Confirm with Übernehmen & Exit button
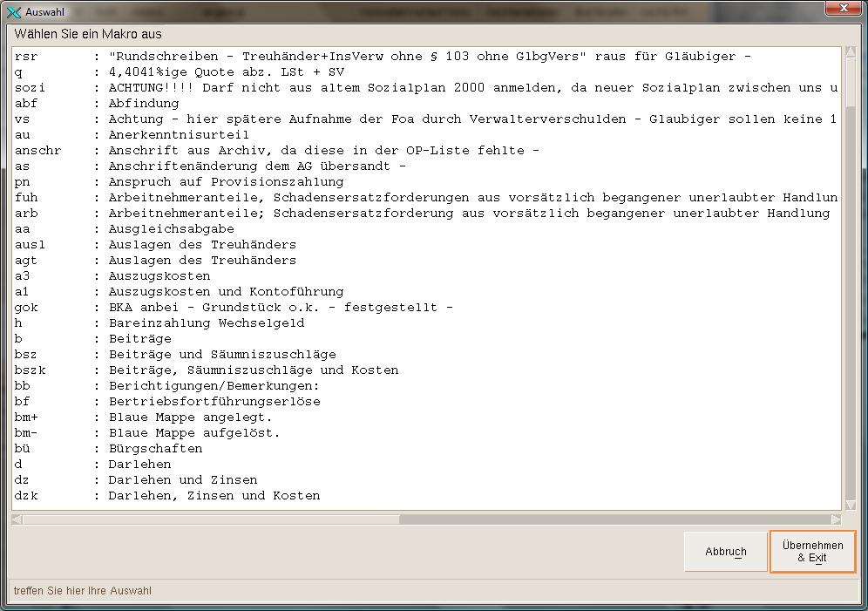This screenshot has width=868, height=611. point(812,551)
